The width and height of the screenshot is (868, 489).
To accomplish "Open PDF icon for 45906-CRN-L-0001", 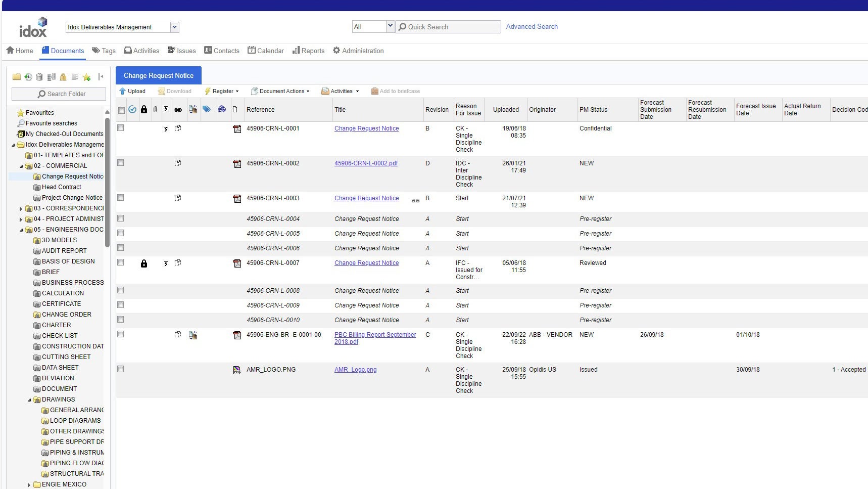I will click(x=237, y=129).
